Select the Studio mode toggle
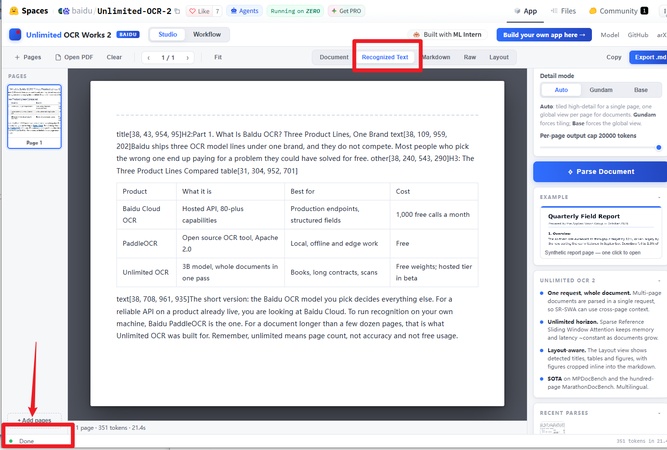 pyautogui.click(x=168, y=34)
